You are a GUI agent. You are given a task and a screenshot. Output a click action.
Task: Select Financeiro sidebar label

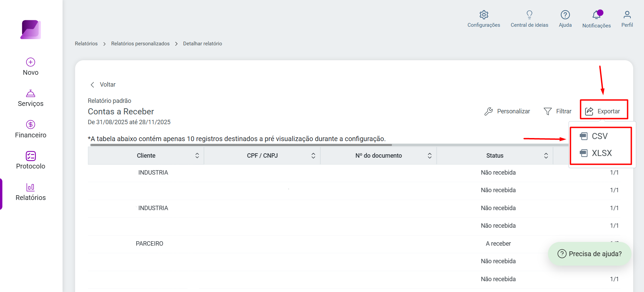click(x=31, y=135)
